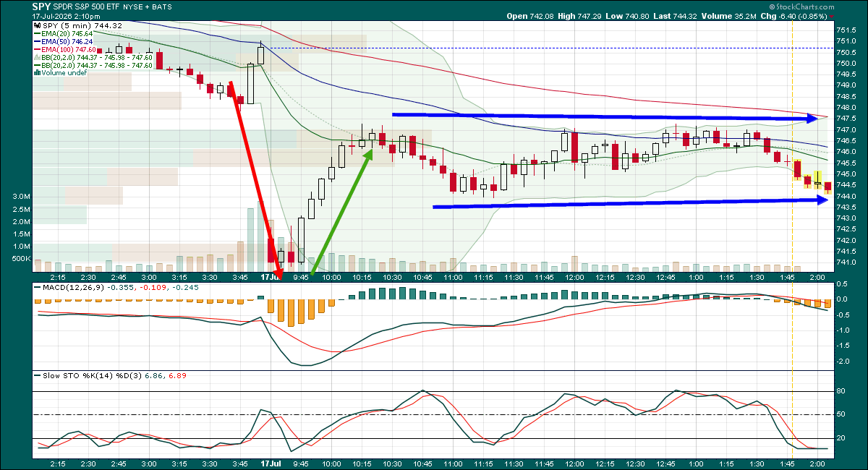Click the -1.0 label on the MACD axis
Image resolution: width=868 pixels, height=470 pixels.
pyautogui.click(x=843, y=330)
